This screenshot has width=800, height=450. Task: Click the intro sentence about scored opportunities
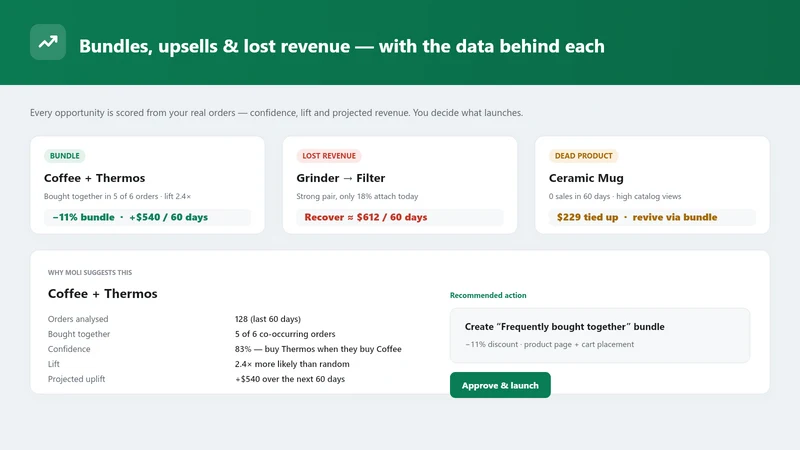(x=277, y=113)
